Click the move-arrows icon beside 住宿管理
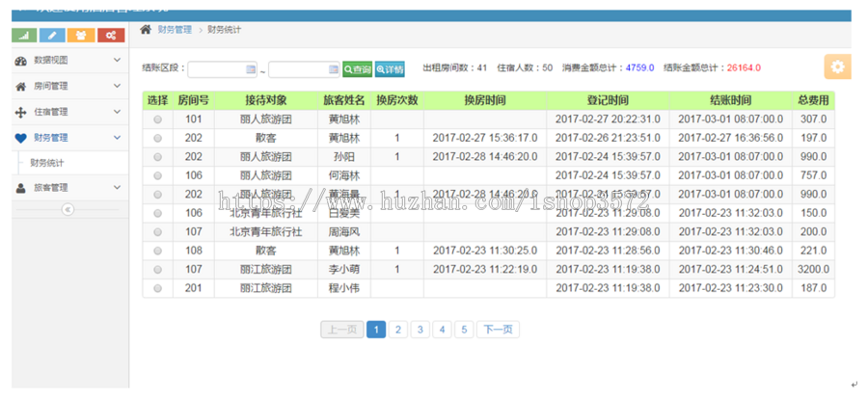 20,112
